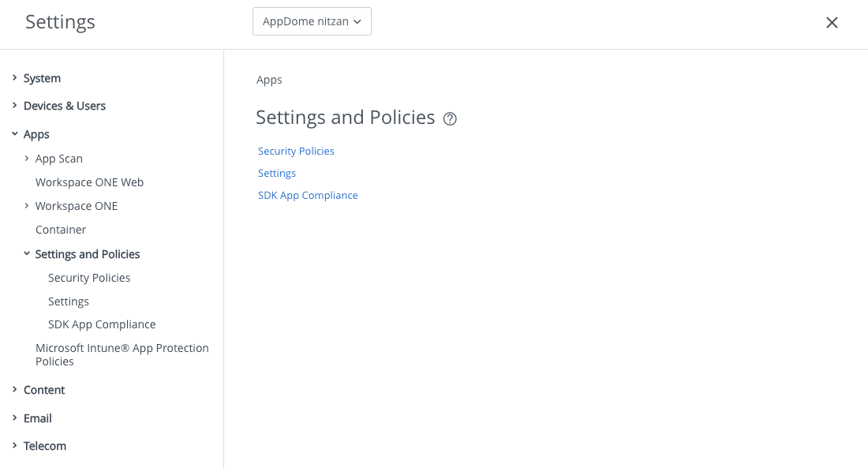This screenshot has width=868, height=468.
Task: Expand the Email section
Action: point(38,418)
